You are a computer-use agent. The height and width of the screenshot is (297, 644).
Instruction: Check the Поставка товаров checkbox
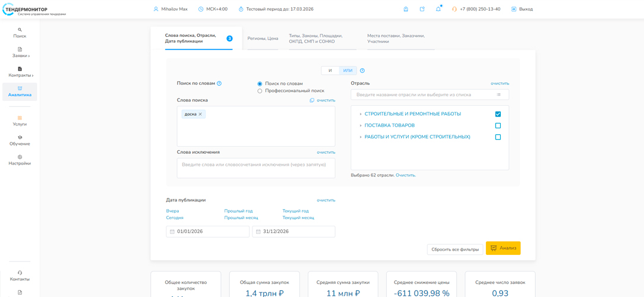pyautogui.click(x=498, y=126)
